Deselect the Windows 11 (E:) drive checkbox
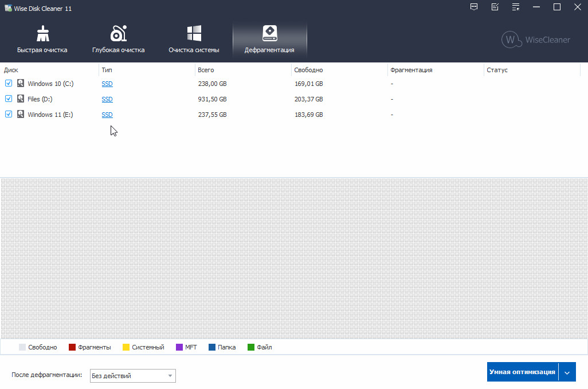 pyautogui.click(x=9, y=115)
